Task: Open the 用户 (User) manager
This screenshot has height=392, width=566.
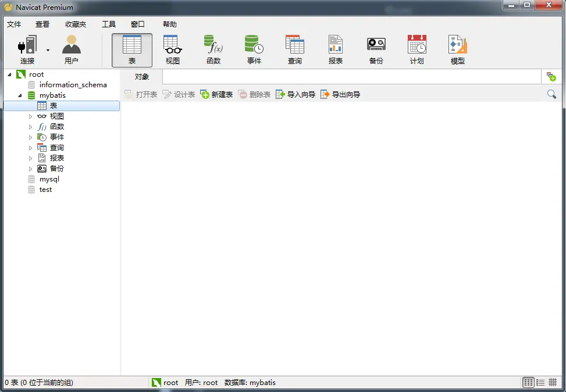Action: [72, 50]
